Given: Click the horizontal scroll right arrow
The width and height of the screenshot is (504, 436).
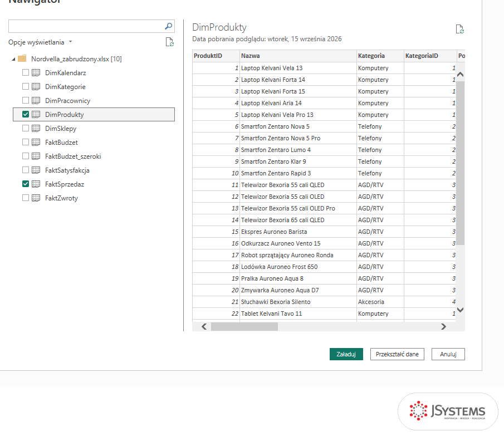Looking at the screenshot, I should pyautogui.click(x=443, y=326).
